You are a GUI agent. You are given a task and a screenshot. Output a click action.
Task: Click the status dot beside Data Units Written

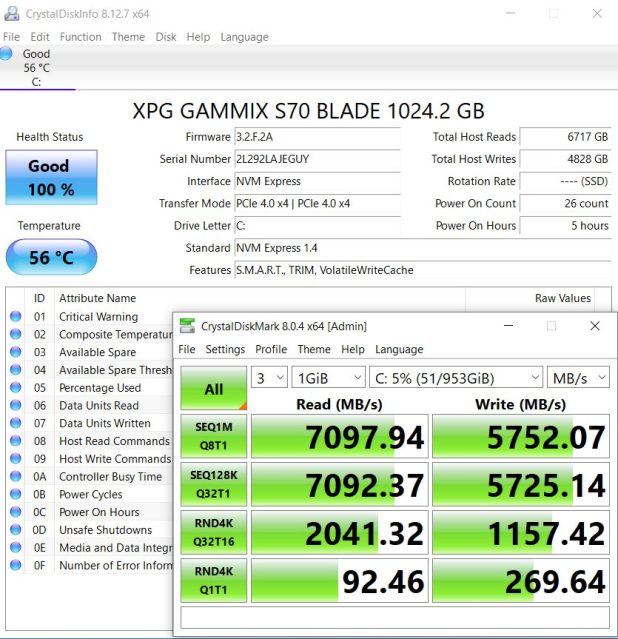click(15, 423)
